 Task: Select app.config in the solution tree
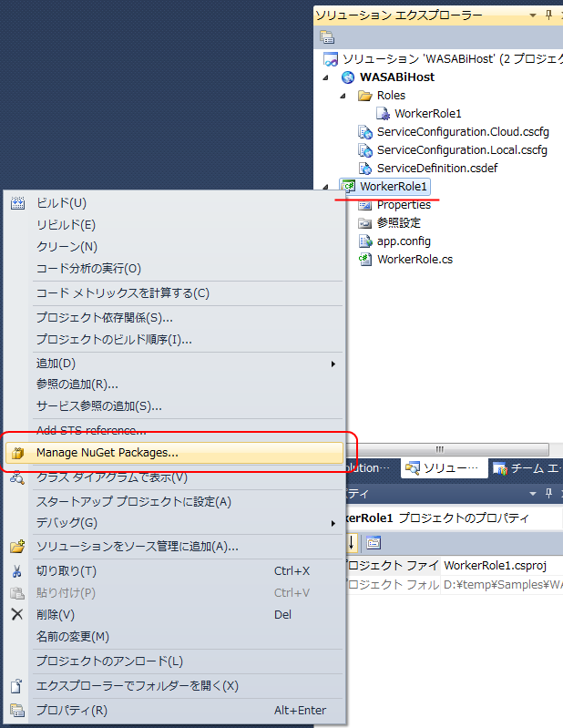pos(404,241)
